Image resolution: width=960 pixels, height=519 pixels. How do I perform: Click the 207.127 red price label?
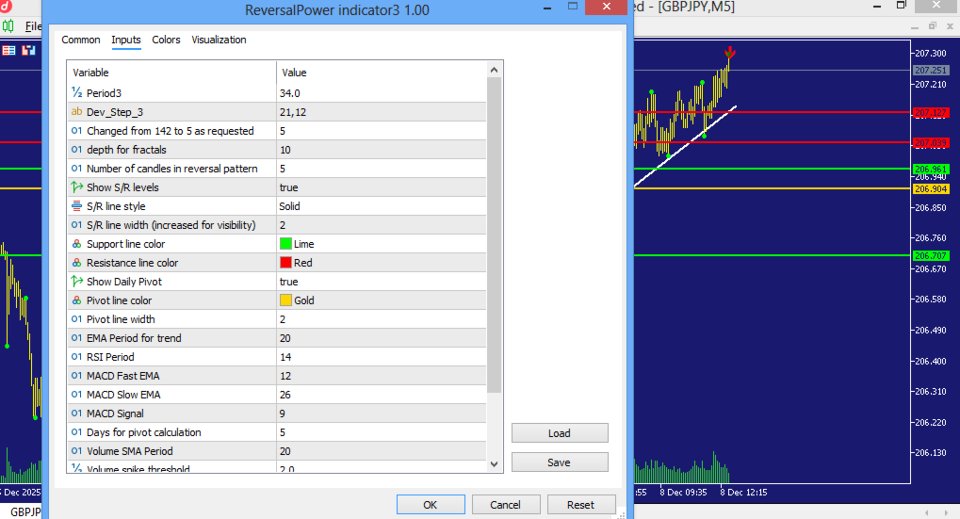(x=931, y=113)
